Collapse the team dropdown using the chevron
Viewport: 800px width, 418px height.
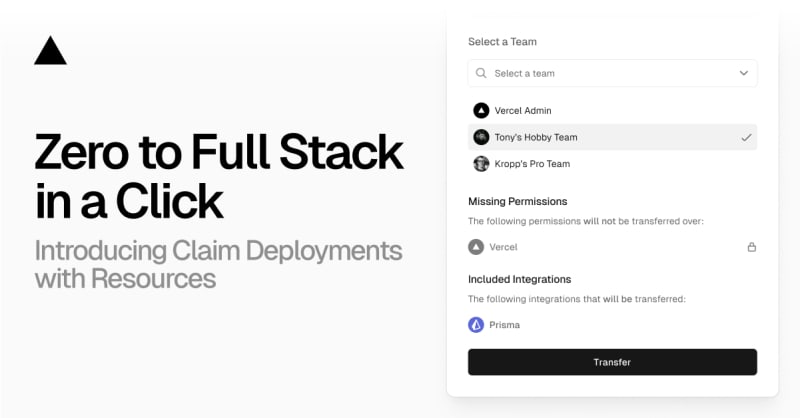tap(743, 73)
